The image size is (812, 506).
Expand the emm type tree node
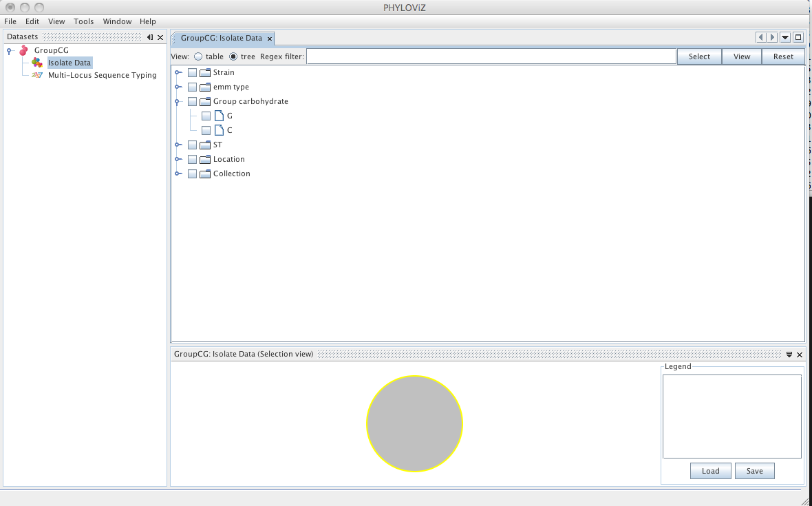tap(178, 87)
